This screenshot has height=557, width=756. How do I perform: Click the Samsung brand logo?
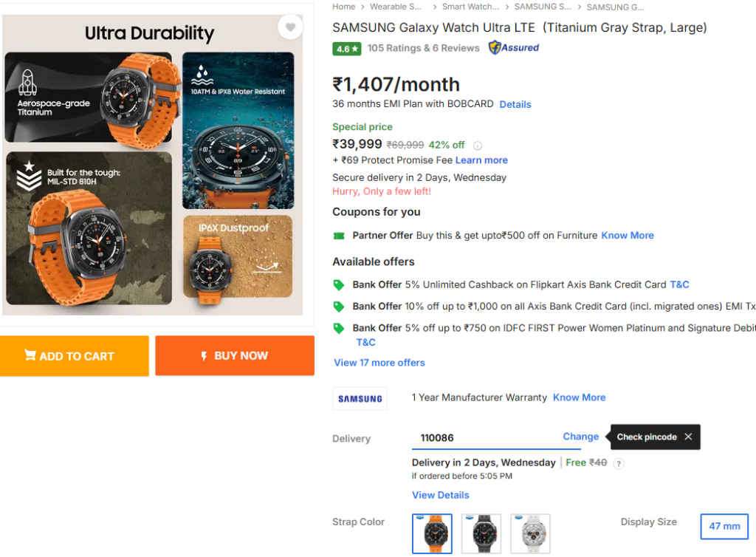[x=360, y=398]
